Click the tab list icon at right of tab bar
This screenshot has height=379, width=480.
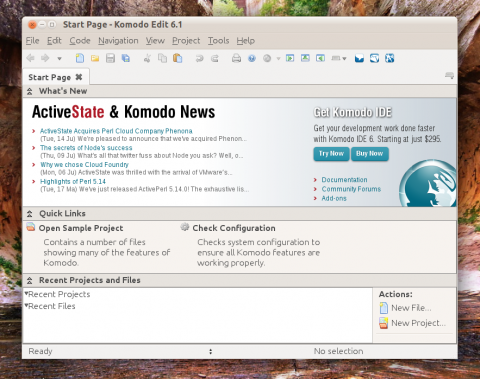pyautogui.click(x=449, y=76)
